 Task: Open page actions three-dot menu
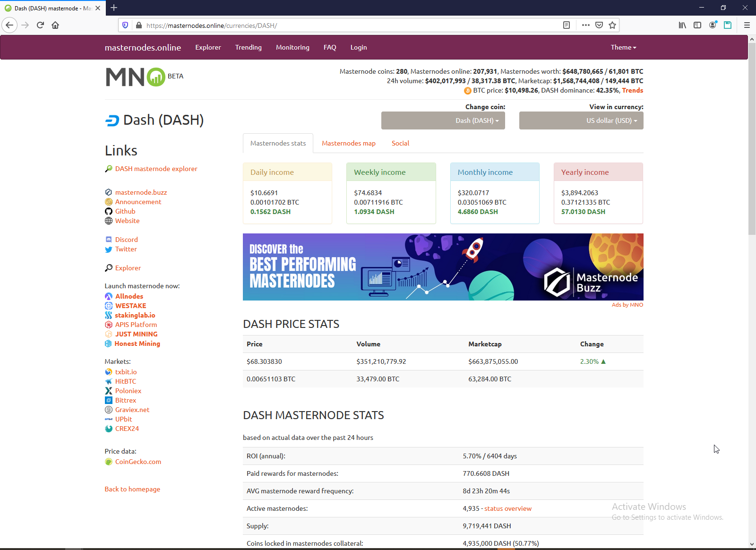[x=586, y=25]
